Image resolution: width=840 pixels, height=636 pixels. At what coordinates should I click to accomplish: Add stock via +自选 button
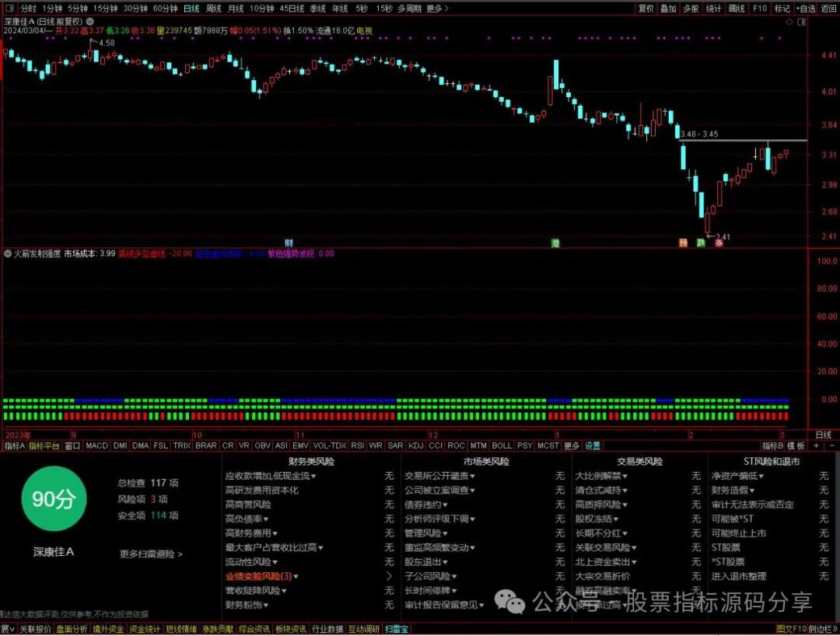[x=806, y=9]
